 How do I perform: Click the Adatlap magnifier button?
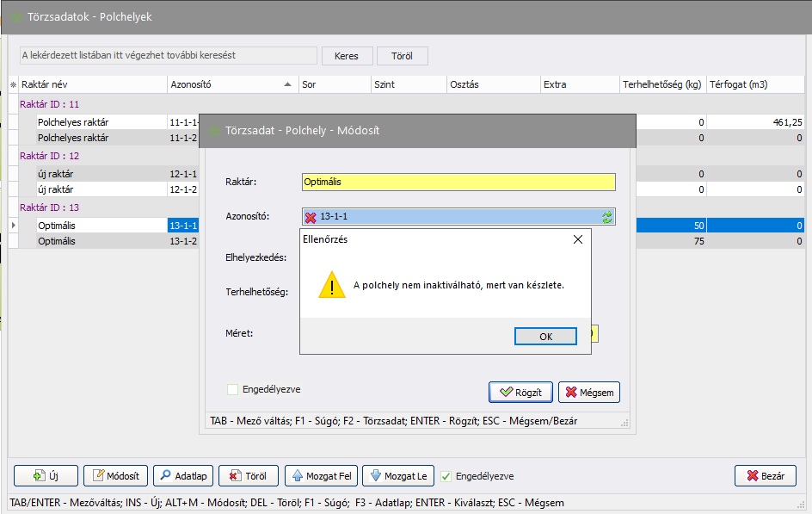(182, 475)
